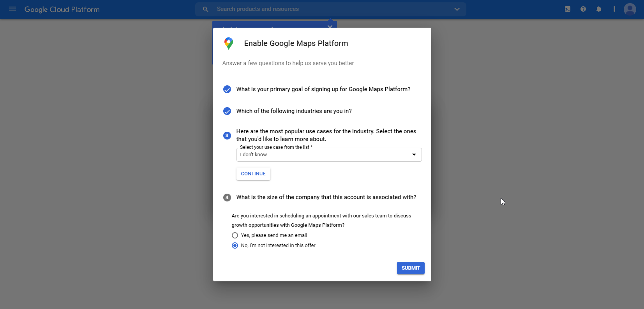The image size is (644, 309).
Task: Activate Cloud Shell icon
Action: tap(568, 9)
